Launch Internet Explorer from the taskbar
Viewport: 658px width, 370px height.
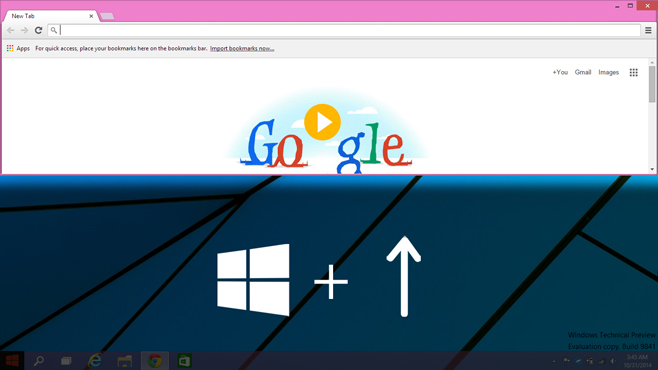pos(95,361)
